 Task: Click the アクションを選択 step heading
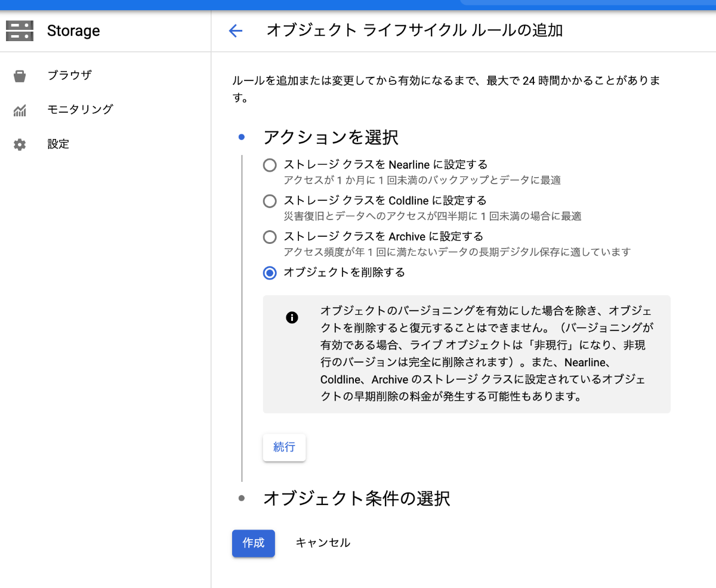pos(331,138)
